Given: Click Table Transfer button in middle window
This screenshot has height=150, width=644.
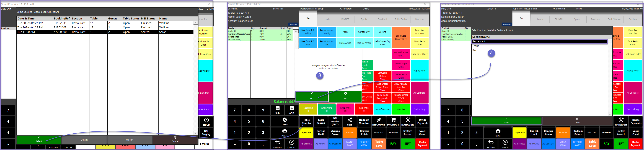Looking at the screenshot, I should tap(306, 121).
